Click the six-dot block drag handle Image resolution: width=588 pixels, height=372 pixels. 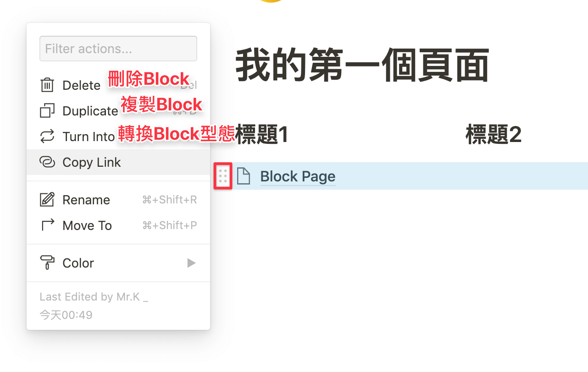tap(223, 176)
